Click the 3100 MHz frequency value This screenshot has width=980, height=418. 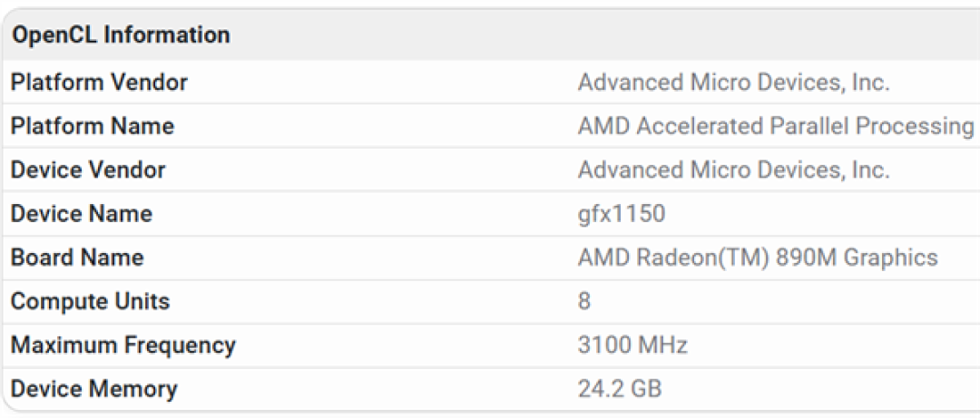coord(632,345)
